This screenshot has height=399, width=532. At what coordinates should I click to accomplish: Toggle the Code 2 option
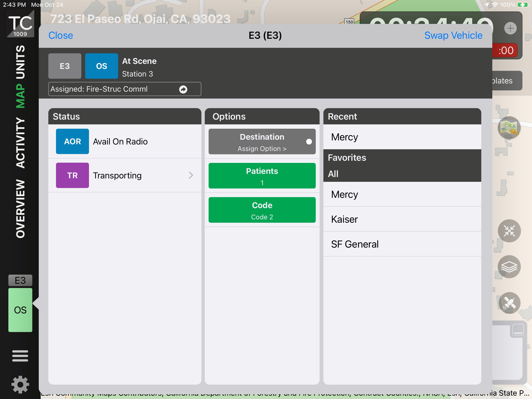point(262,210)
